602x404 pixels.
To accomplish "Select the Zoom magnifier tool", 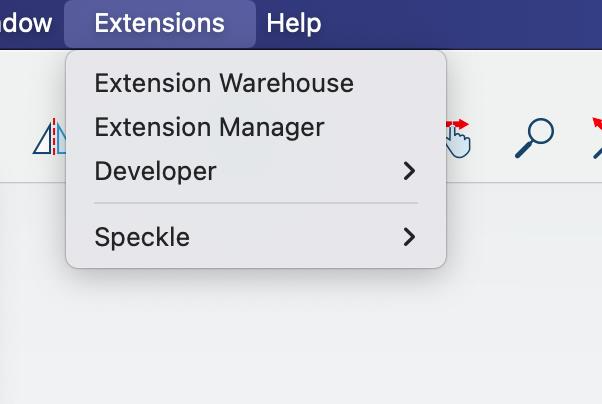I will (534, 138).
